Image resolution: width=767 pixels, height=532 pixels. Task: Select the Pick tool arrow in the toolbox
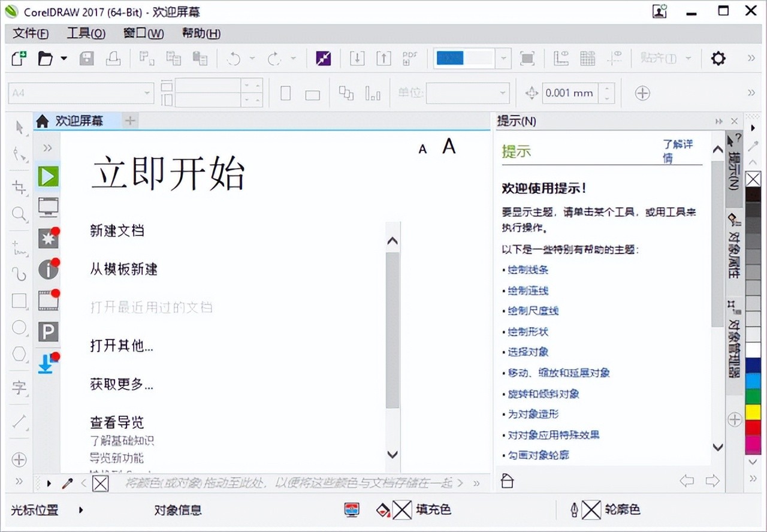pos(19,127)
